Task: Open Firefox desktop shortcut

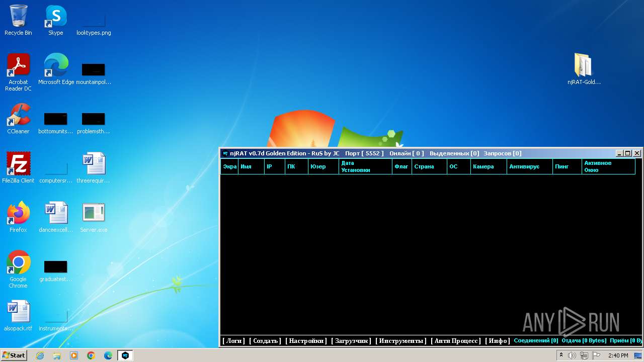Action: 18,217
